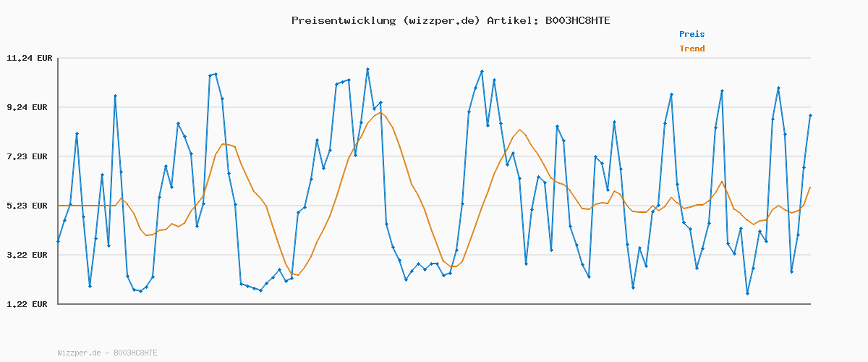
Task: Click the highest peak of the blue price line
Action: click(367, 70)
